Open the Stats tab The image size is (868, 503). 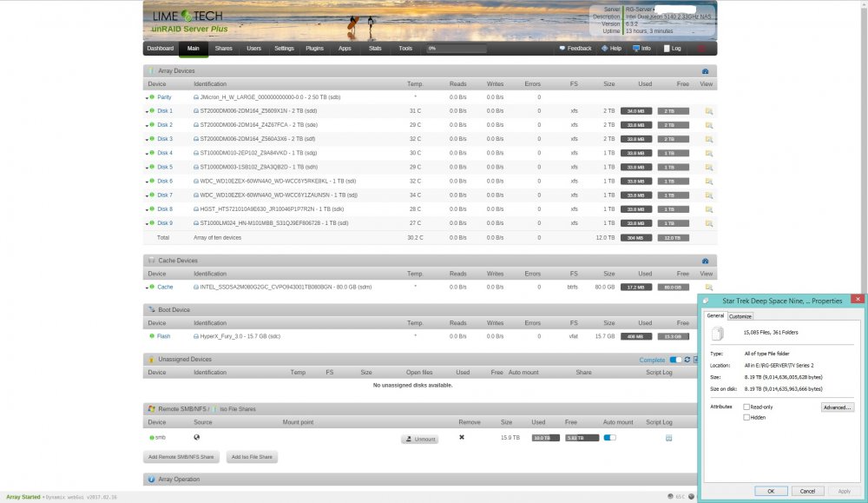(x=375, y=48)
